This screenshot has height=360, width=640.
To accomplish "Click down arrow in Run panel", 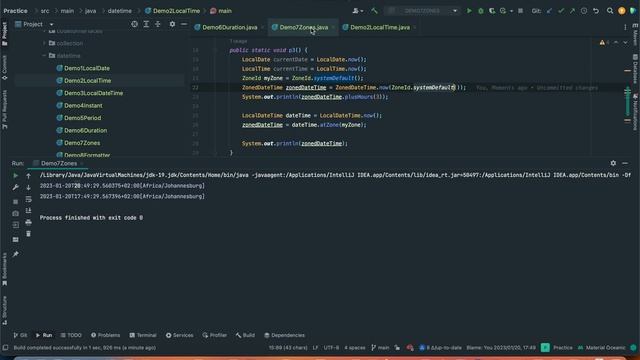I will [28, 187].
